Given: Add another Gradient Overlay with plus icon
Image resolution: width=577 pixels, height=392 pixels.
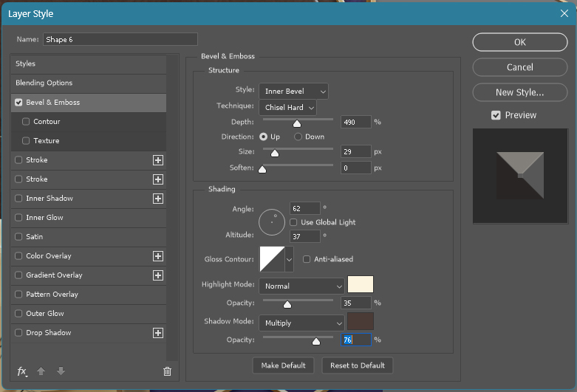Looking at the screenshot, I should (158, 275).
